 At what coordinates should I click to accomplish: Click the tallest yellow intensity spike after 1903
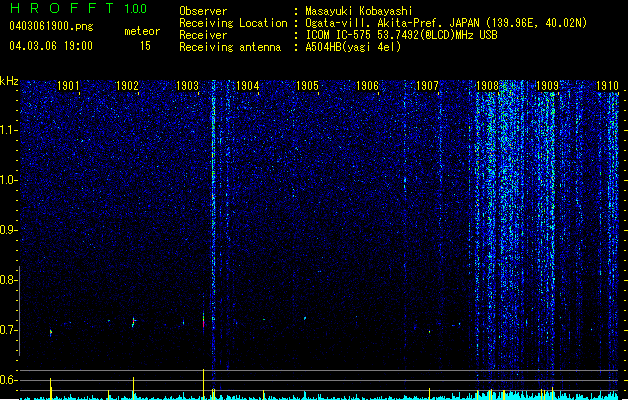tap(203, 384)
